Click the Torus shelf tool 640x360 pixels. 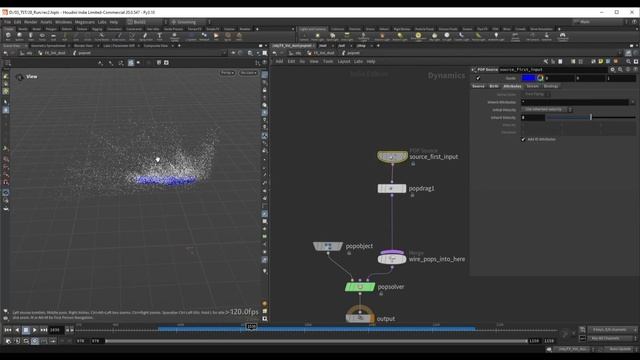click(x=42, y=36)
